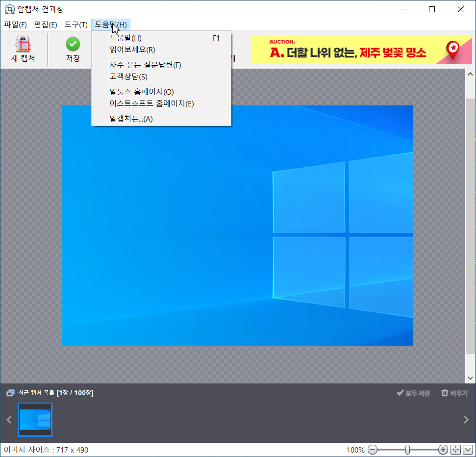
Task: Go to previous captures with left arrow
Action: click(9, 420)
